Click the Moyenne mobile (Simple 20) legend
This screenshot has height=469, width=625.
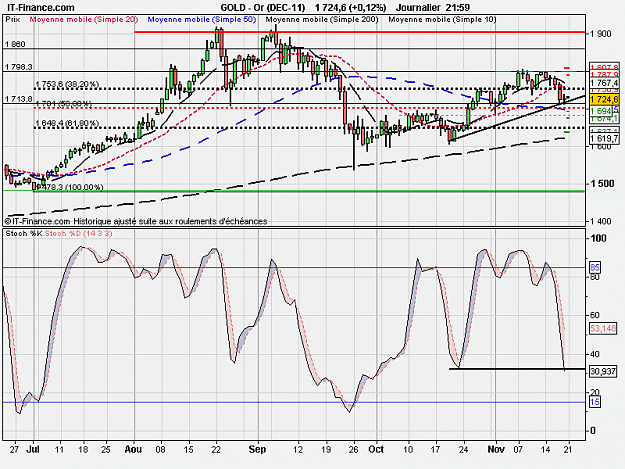pyautogui.click(x=84, y=19)
